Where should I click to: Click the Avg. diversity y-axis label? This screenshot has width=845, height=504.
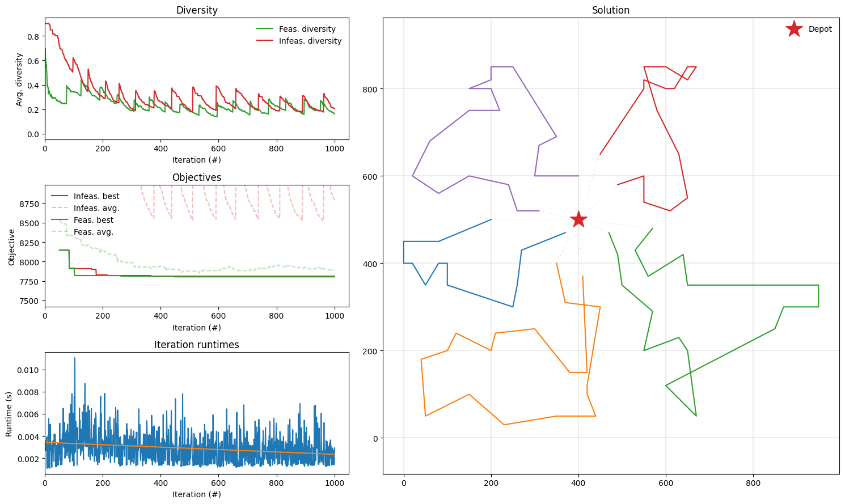(x=19, y=79)
